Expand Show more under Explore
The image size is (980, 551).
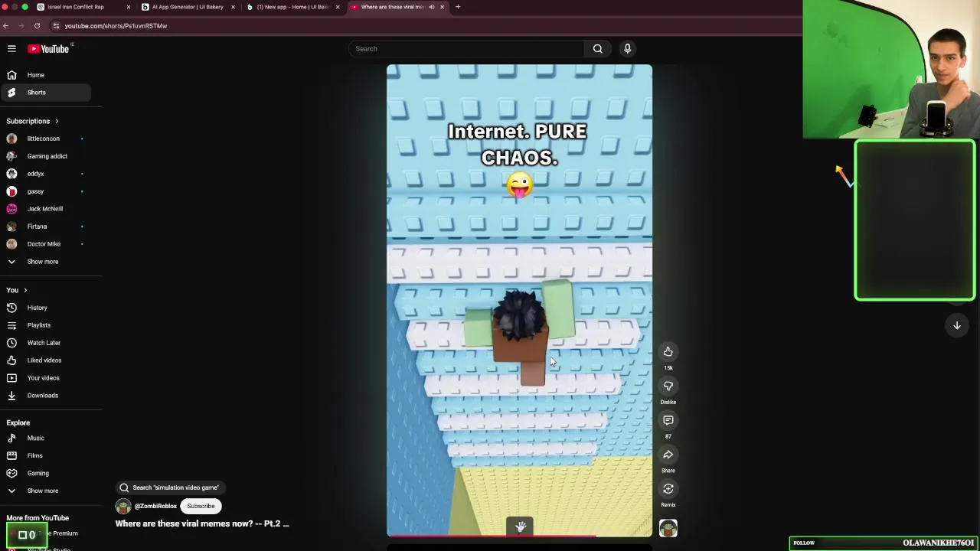coord(46,491)
